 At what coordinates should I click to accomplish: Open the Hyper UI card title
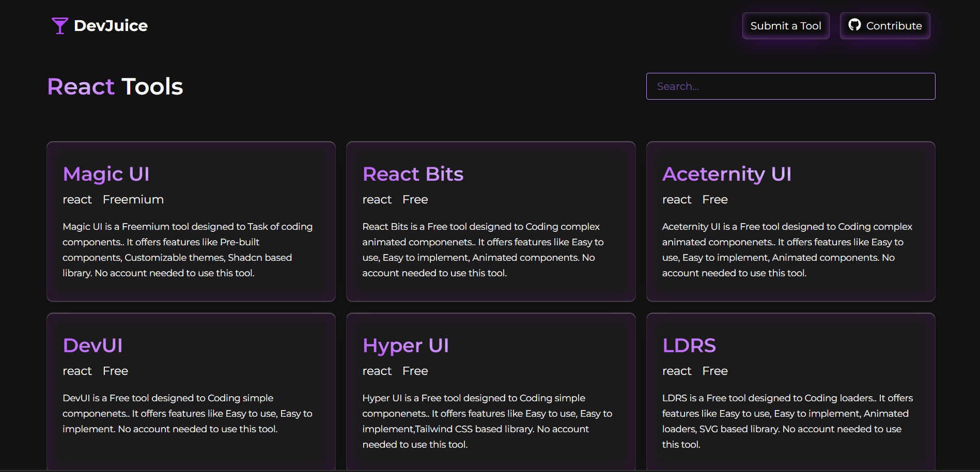point(406,345)
